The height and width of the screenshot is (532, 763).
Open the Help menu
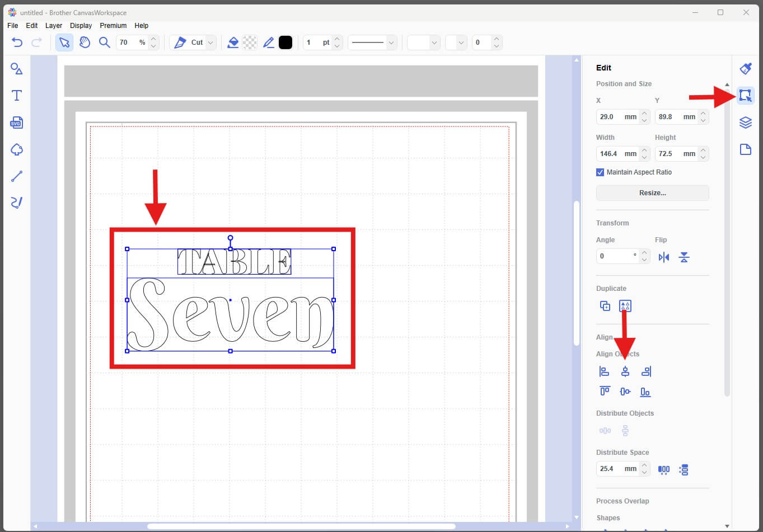[142, 26]
